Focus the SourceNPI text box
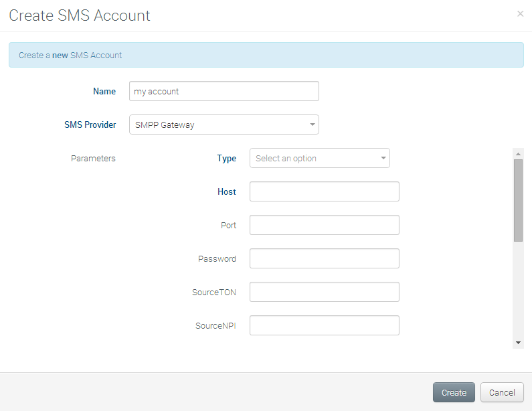Image resolution: width=532 pixels, height=411 pixels. pos(324,325)
